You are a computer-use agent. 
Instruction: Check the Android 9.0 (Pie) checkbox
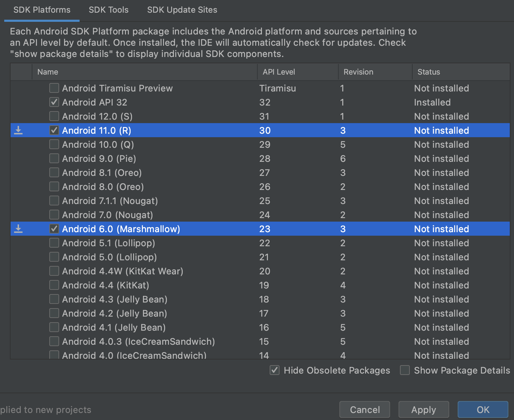point(54,158)
